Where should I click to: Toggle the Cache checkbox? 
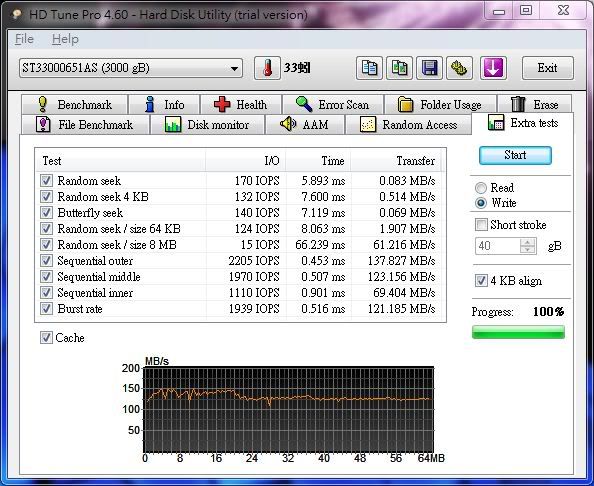tap(46, 338)
